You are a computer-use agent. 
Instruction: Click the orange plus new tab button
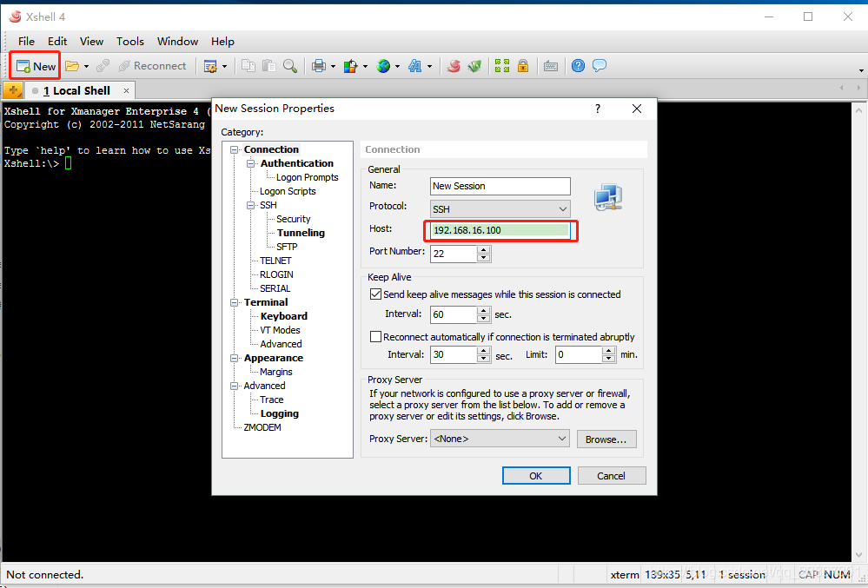coord(13,90)
